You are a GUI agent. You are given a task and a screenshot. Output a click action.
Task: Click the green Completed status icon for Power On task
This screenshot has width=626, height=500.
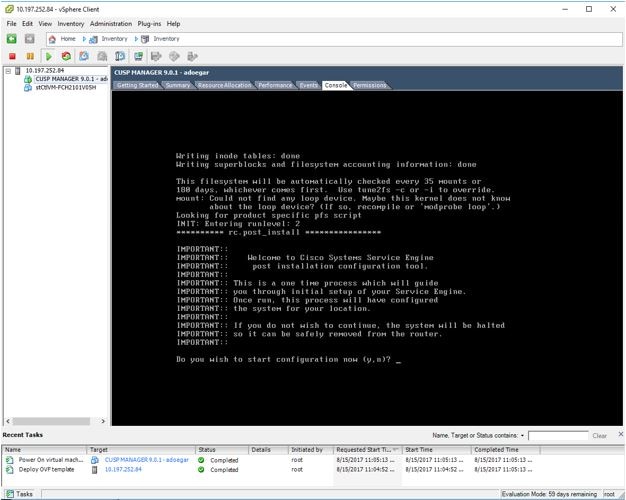coord(201,460)
